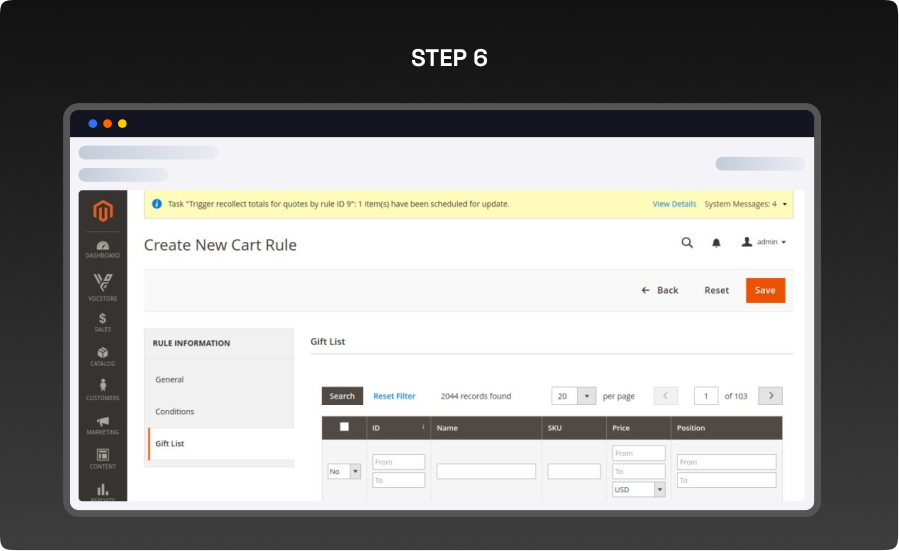Open the Marketing sidebar menu
Viewport: 899px width, 551px height.
point(103,425)
